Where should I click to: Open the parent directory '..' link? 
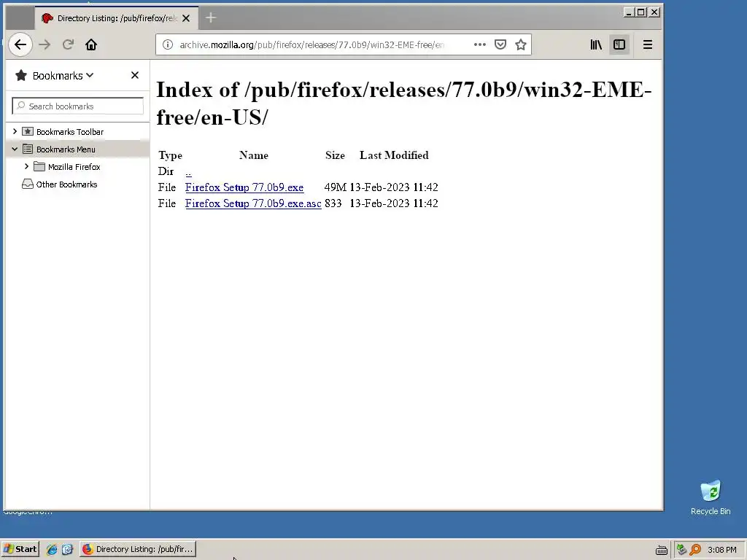pyautogui.click(x=189, y=171)
